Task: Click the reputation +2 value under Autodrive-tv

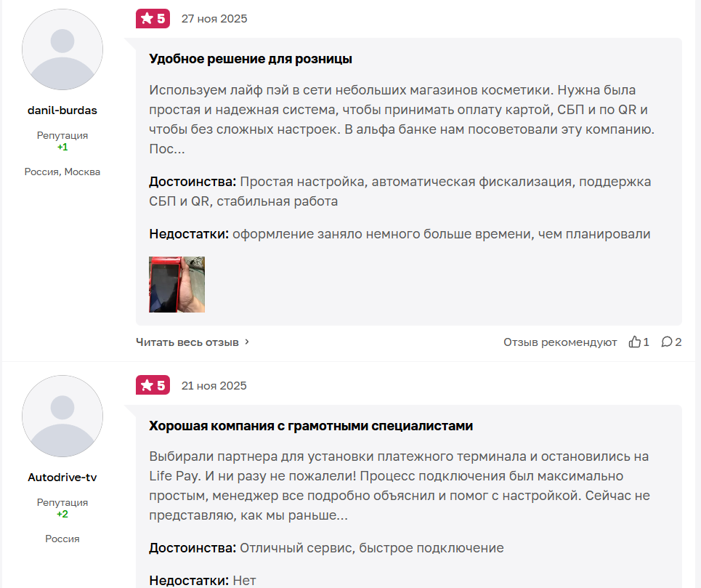Action: click(x=62, y=514)
